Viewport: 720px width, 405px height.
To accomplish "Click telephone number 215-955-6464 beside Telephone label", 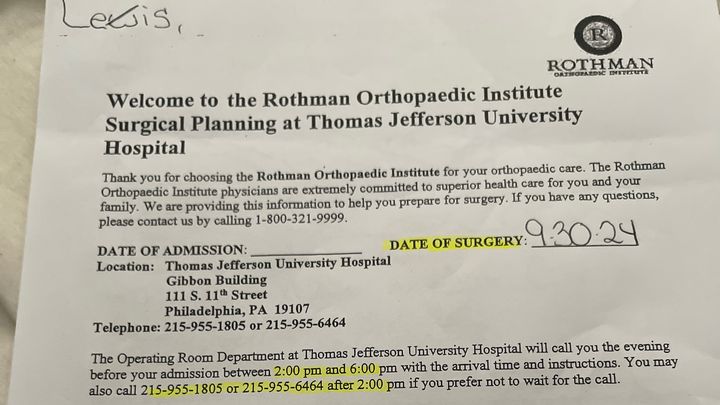I will click(306, 324).
